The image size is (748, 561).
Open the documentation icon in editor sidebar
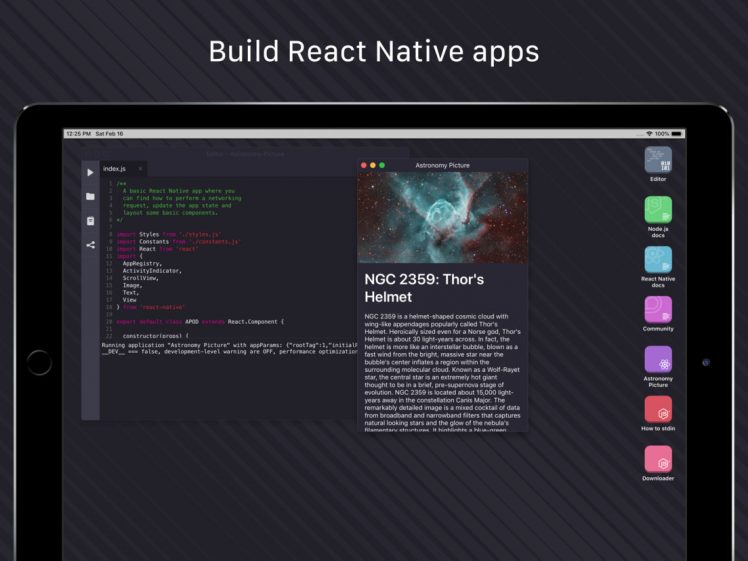(90, 220)
